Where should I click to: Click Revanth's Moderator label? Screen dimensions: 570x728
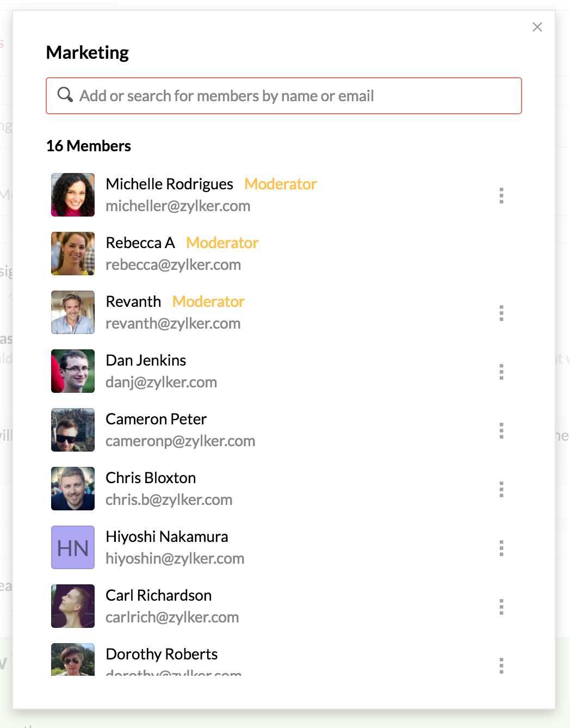208,301
